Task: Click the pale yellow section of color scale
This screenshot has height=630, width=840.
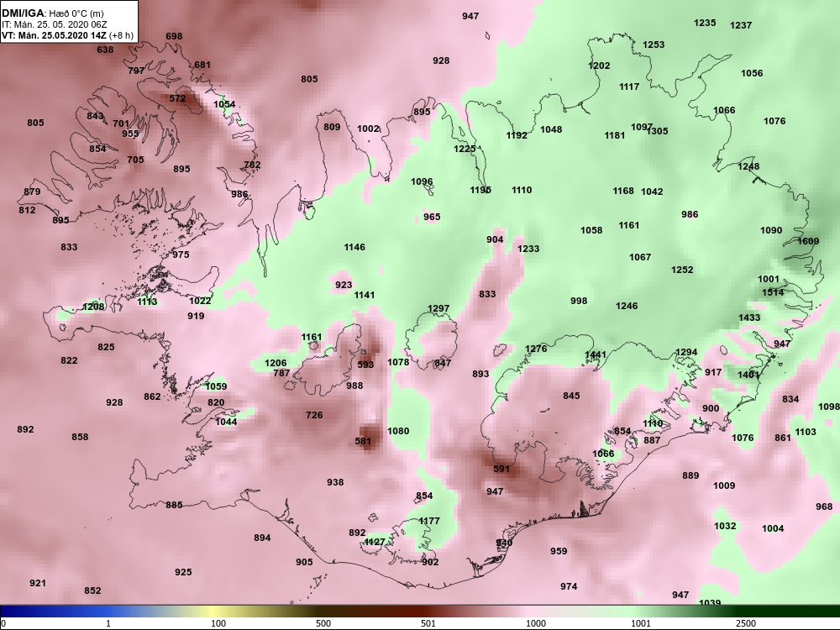Action: click(214, 612)
